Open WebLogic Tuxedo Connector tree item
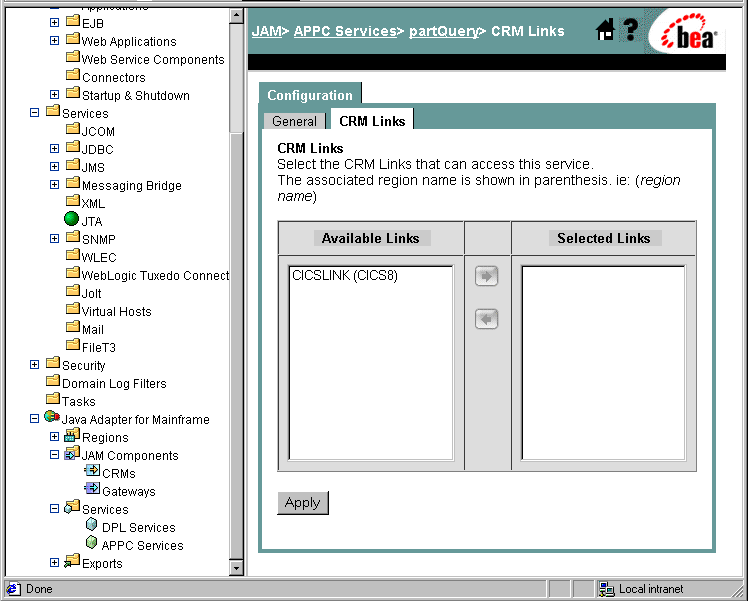This screenshot has width=748, height=601. [x=155, y=276]
